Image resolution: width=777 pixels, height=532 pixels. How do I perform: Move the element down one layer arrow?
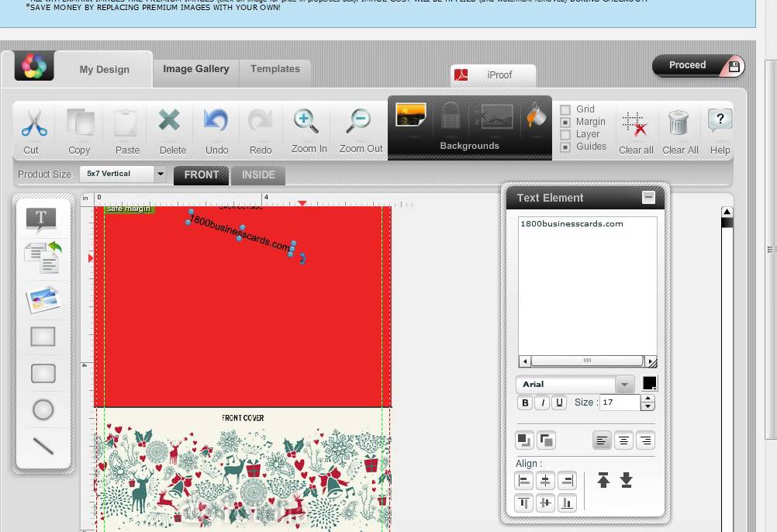tap(627, 480)
